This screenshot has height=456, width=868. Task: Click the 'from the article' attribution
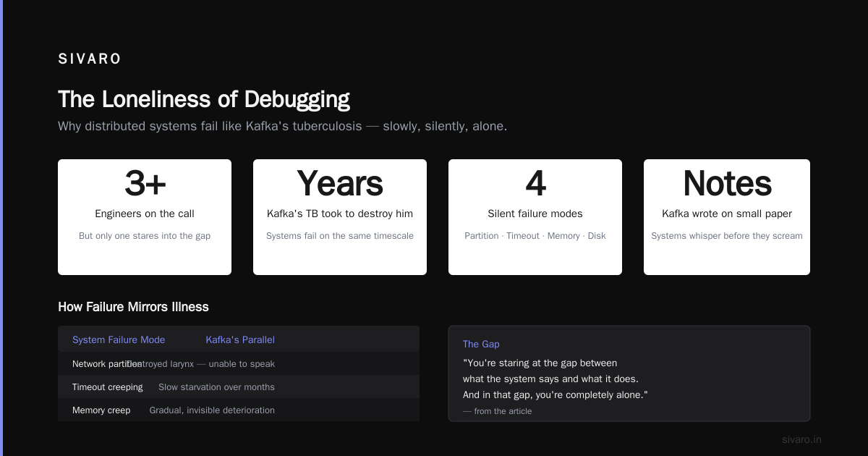(498, 411)
